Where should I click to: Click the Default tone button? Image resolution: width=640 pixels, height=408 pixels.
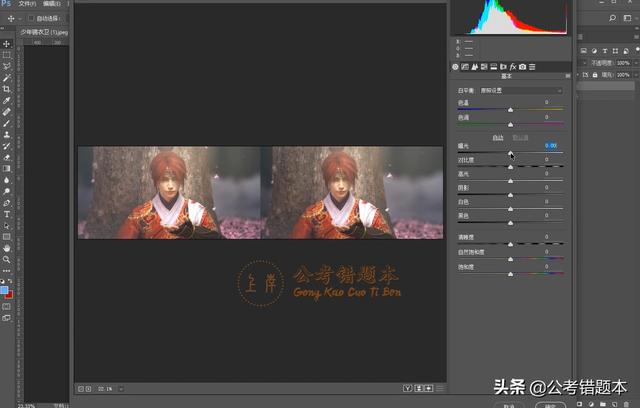[x=520, y=138]
